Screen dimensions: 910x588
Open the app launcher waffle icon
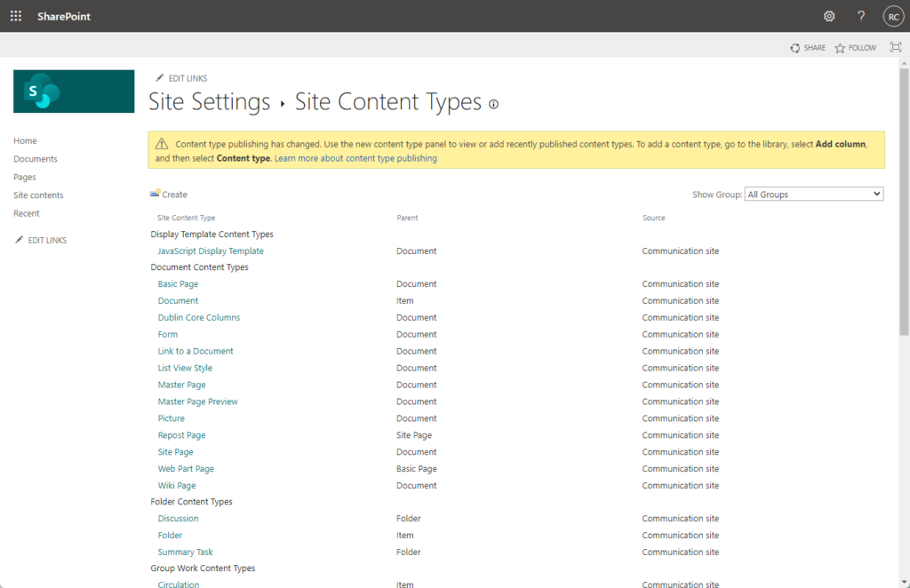pyautogui.click(x=16, y=16)
